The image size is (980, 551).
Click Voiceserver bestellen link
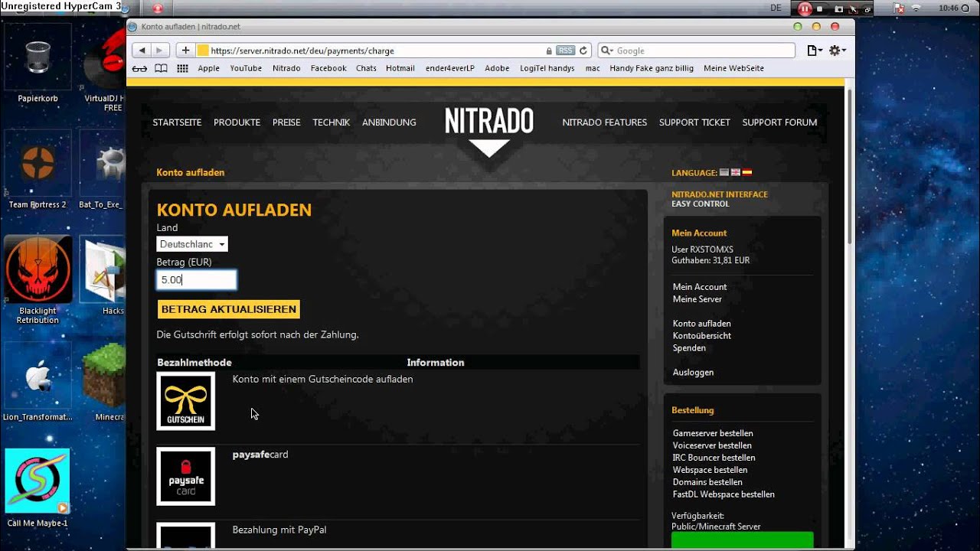pyautogui.click(x=712, y=446)
